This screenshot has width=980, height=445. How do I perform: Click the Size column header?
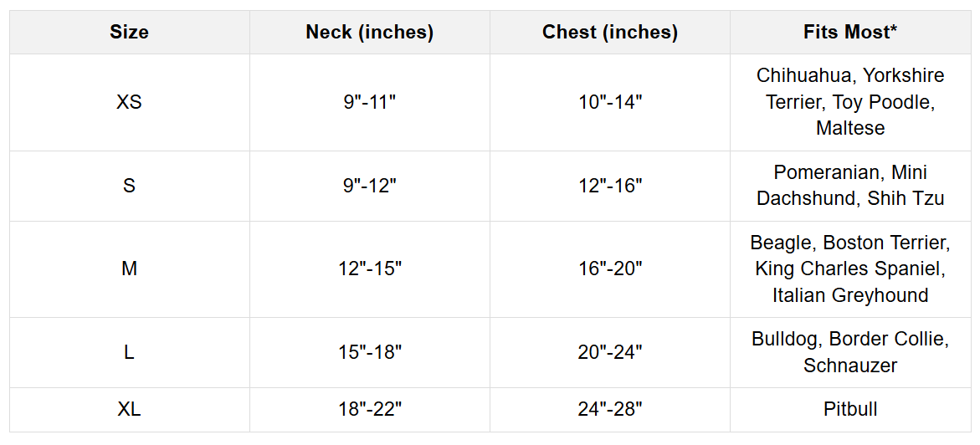[129, 33]
